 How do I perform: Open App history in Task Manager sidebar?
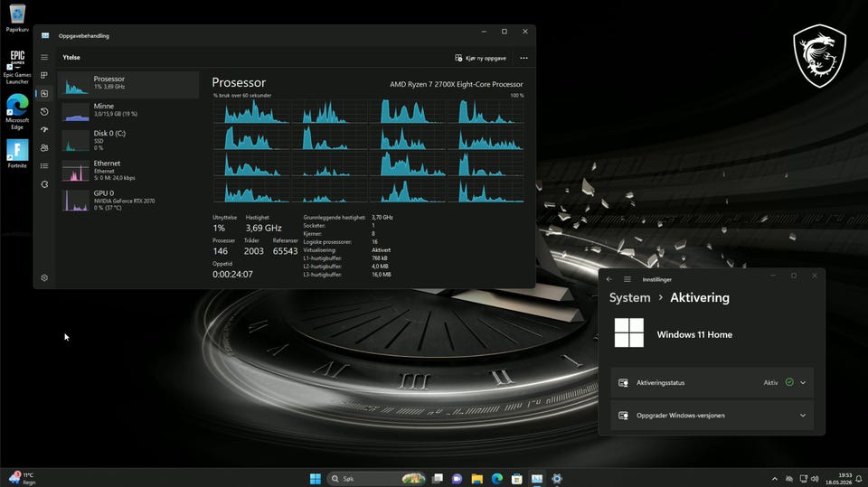(x=44, y=111)
